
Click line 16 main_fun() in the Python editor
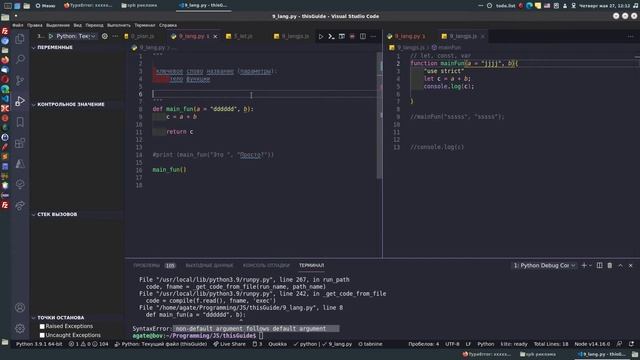pos(169,169)
